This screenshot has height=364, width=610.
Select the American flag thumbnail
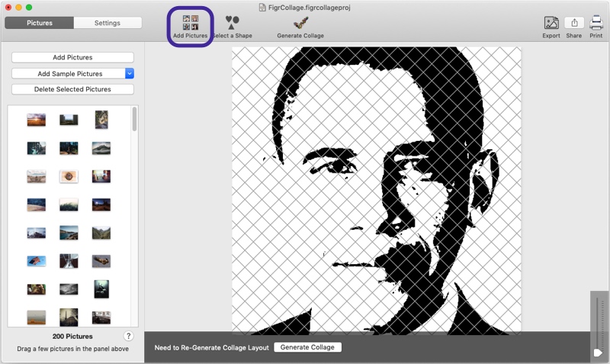[x=36, y=261]
